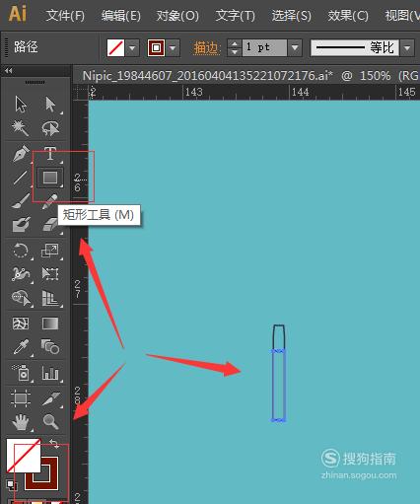Select the Warp tool
Image resolution: width=420 pixels, height=504 pixels.
(21, 274)
